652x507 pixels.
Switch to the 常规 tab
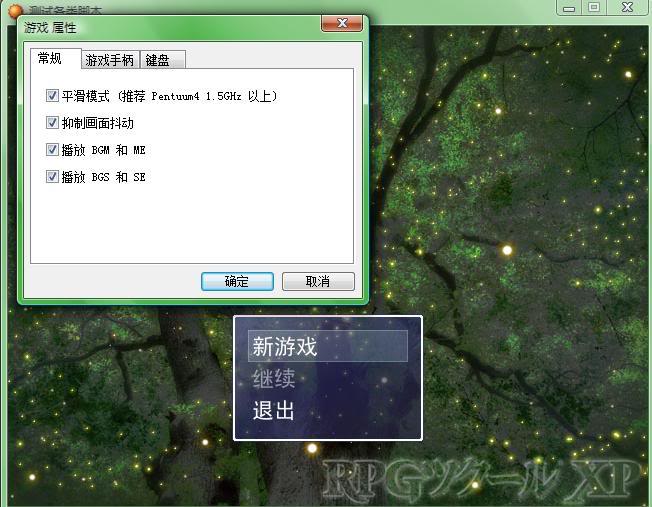click(55, 59)
